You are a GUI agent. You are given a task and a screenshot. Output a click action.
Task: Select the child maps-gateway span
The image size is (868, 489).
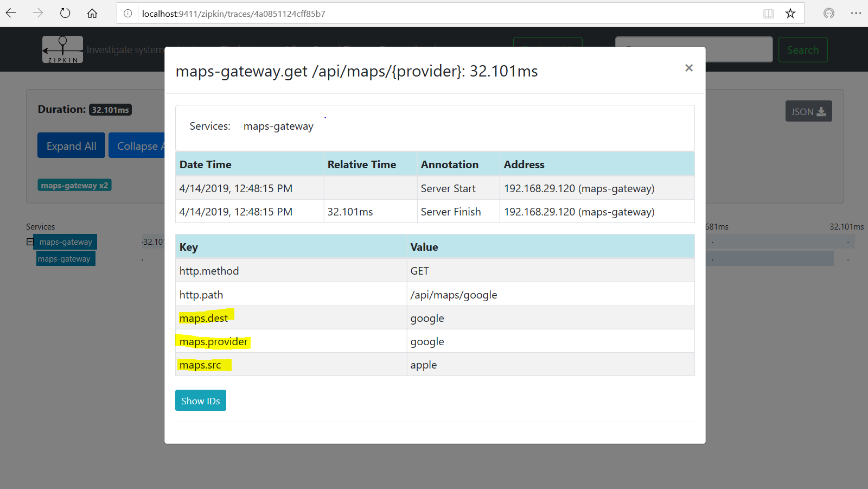click(65, 259)
